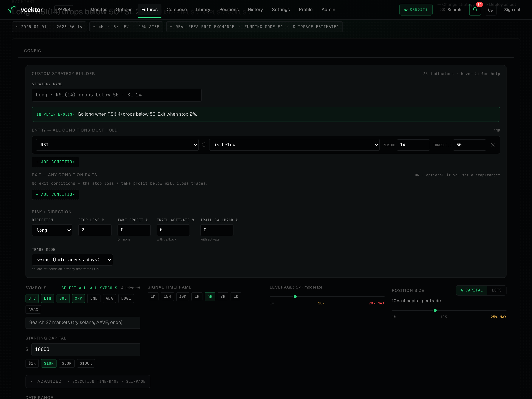The height and width of the screenshot is (399, 532).
Task: Click the Trail Callback % field
Action: click(217, 230)
